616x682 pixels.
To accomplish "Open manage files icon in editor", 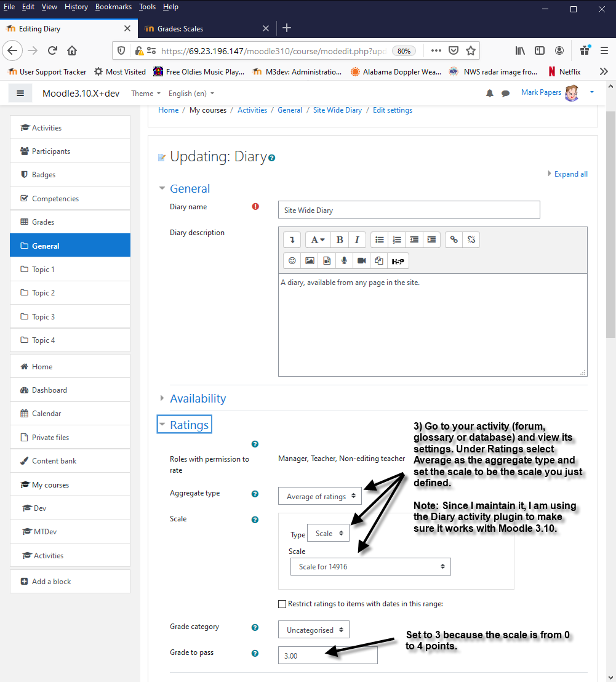I will pyautogui.click(x=379, y=261).
